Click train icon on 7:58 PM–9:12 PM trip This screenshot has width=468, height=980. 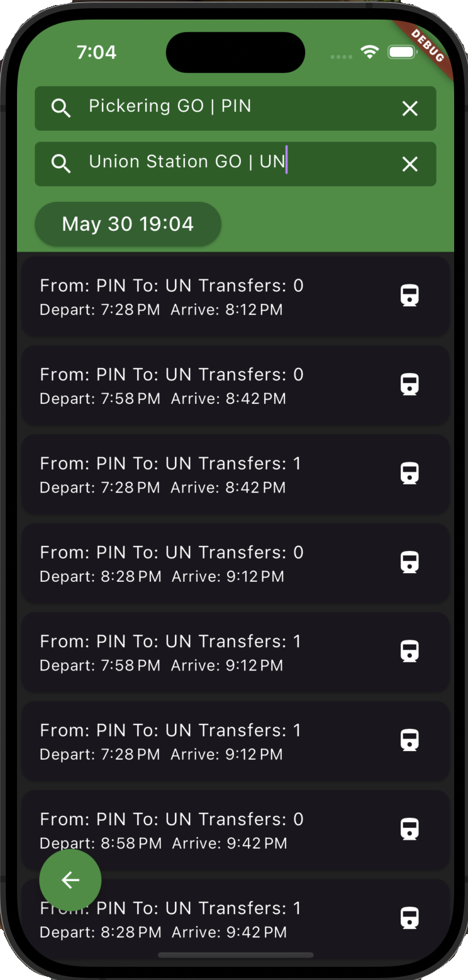(409, 651)
